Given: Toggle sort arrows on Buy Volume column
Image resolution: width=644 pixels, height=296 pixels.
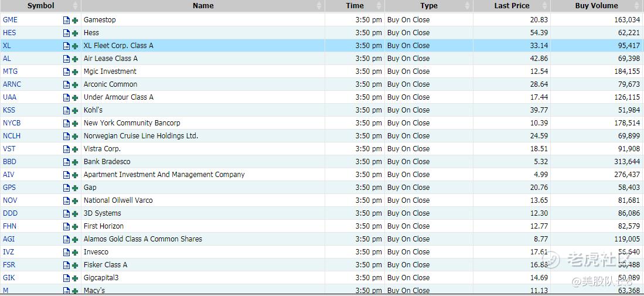Looking at the screenshot, I should (638, 6).
